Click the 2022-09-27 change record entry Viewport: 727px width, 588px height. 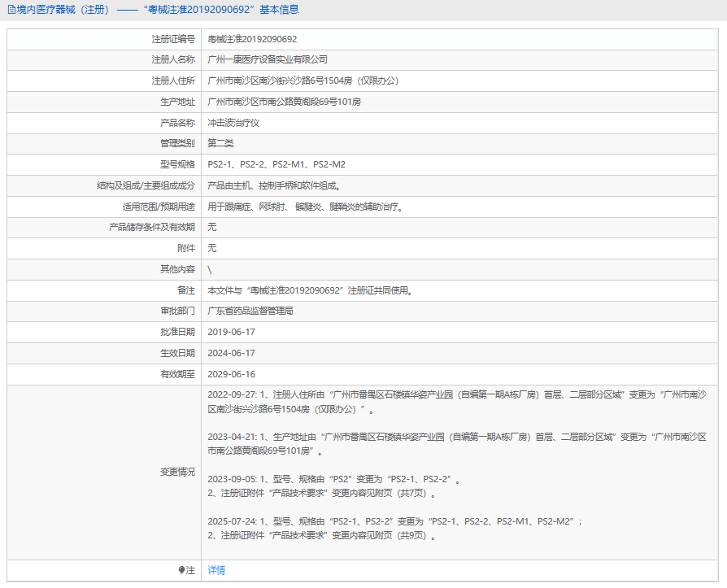457,402
